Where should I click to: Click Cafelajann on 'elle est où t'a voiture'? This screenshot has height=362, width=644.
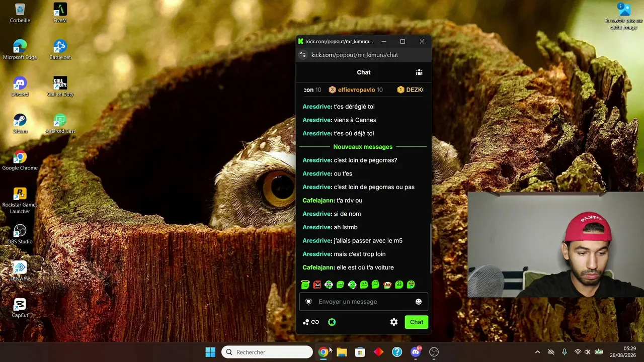[318, 267]
